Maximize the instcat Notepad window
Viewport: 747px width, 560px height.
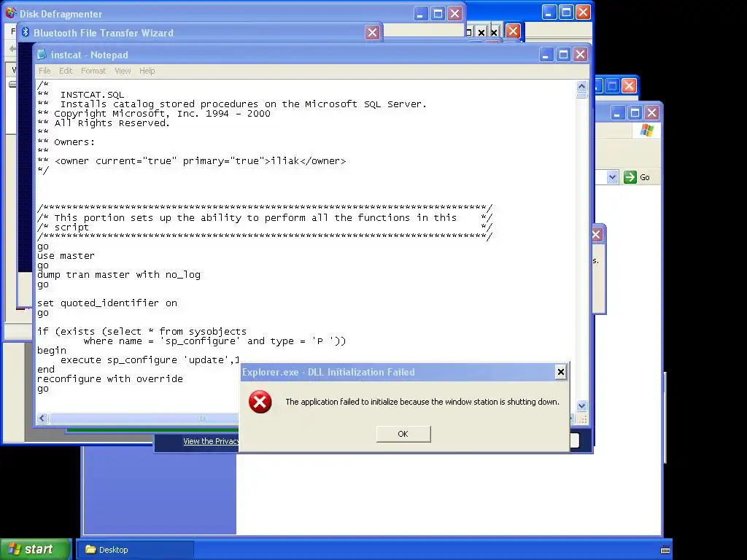click(x=563, y=55)
